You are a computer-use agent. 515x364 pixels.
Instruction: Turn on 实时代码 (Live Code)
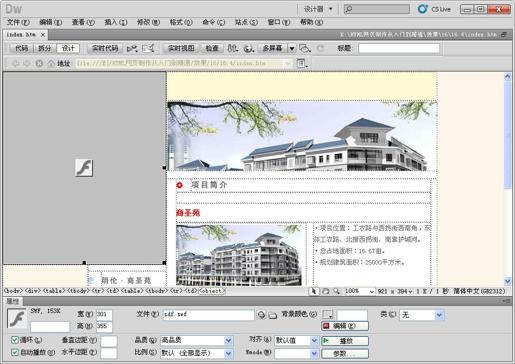(105, 48)
